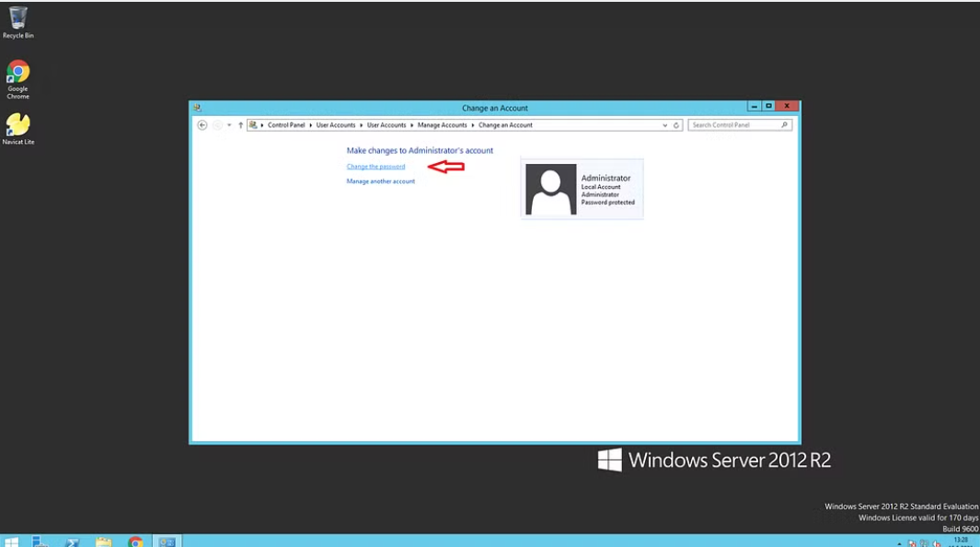Image resolution: width=980 pixels, height=547 pixels.
Task: Open the Action Center flag tray icon
Action: point(912,543)
